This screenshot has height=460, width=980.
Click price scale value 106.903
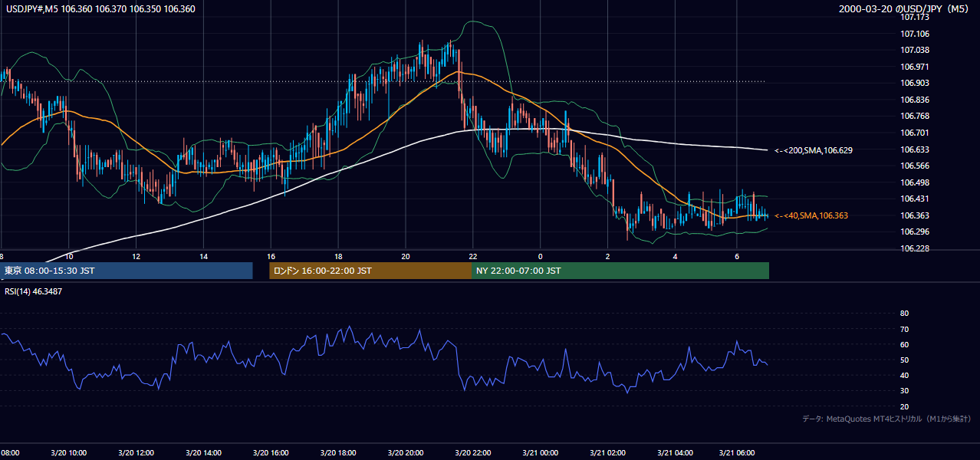[x=915, y=83]
